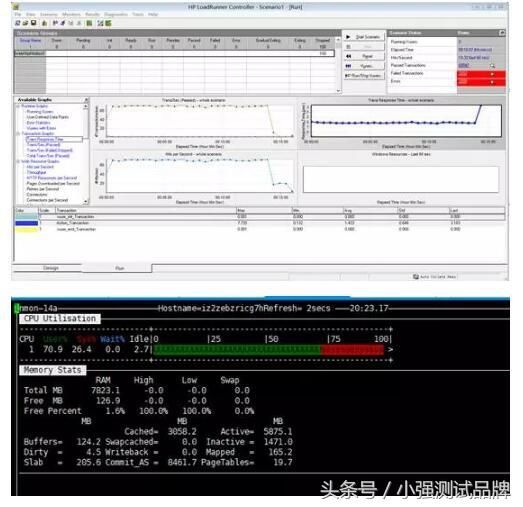Collapse the Web Resource Graphs tree node
The height and width of the screenshot is (507, 523).
coord(19,161)
